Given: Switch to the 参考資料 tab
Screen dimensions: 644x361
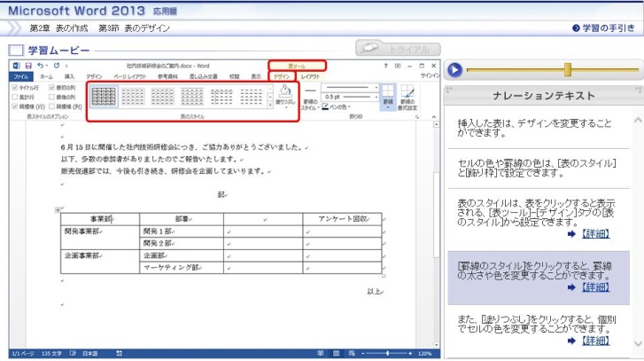Looking at the screenshot, I should point(167,77).
